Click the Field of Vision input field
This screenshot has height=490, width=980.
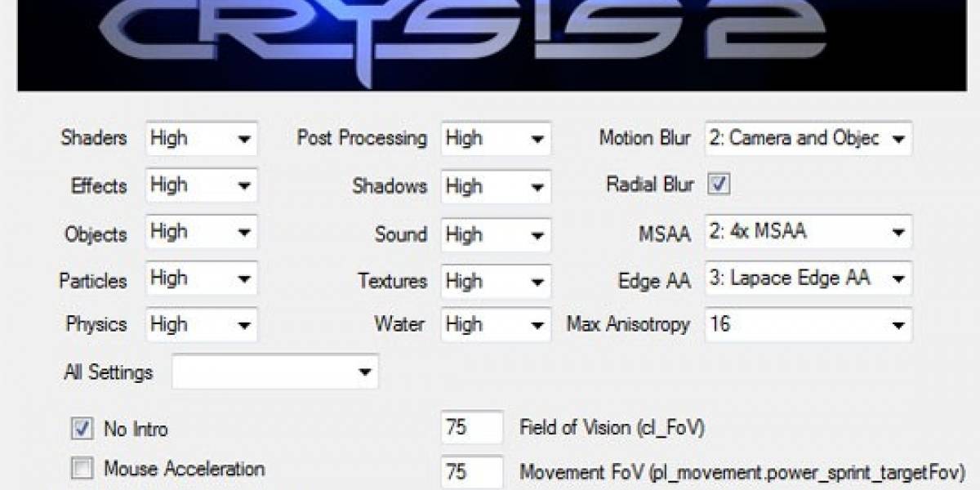coord(472,427)
